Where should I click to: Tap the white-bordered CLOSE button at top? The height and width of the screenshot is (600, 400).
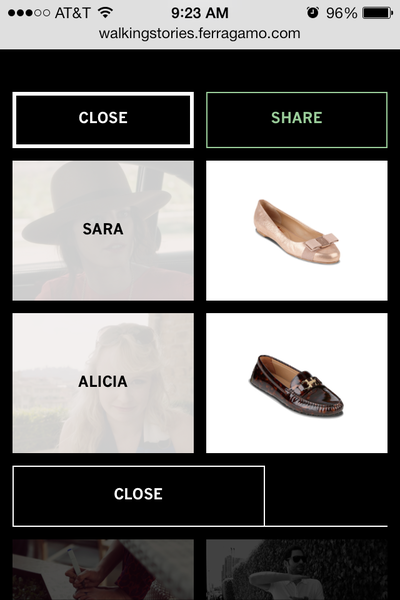click(x=103, y=120)
